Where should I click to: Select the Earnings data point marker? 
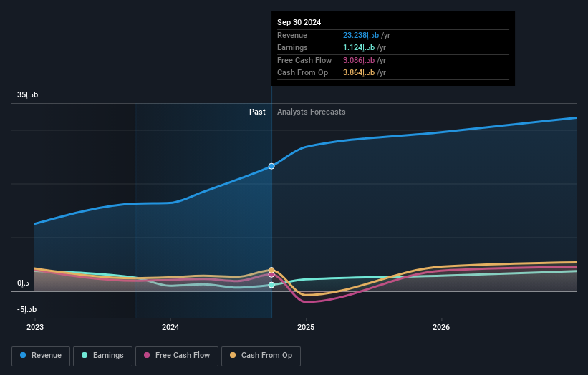point(271,285)
